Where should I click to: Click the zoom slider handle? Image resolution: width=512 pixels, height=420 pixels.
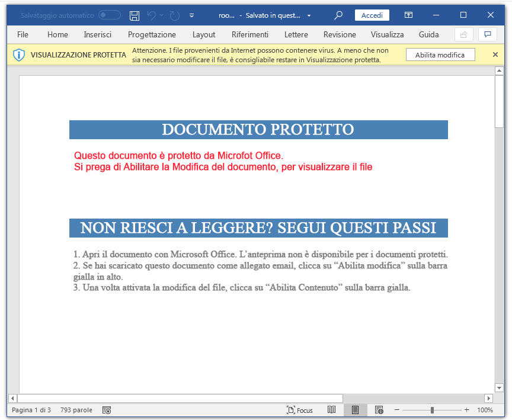coord(432,410)
